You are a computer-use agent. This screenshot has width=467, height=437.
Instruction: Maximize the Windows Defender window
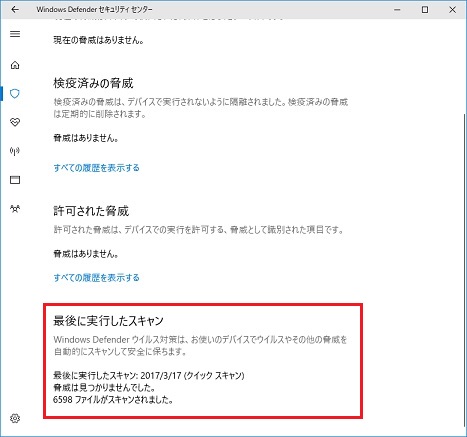[425, 10]
